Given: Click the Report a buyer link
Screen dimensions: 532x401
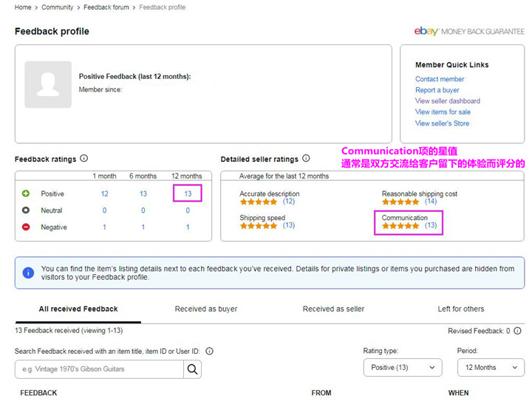Looking at the screenshot, I should pyautogui.click(x=437, y=90).
